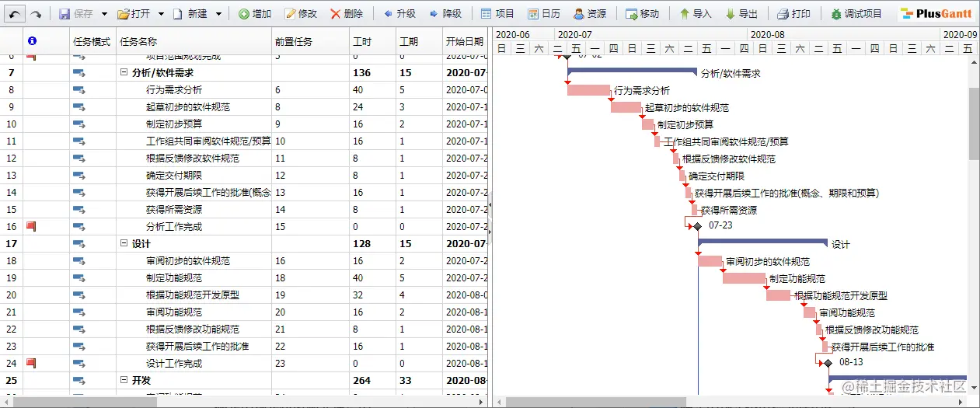Image resolution: width=980 pixels, height=408 pixels.
Task: Click the 调试项目 debug project button
Action: tap(856, 14)
